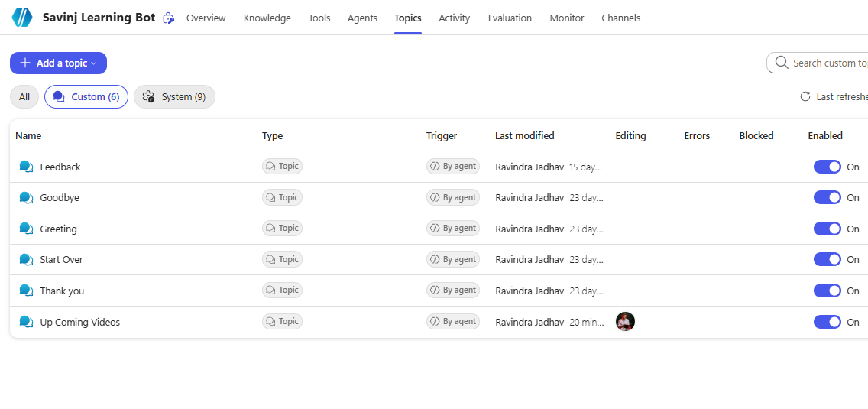868x409 pixels.
Task: Click the Search custom topics field
Action: 818,63
